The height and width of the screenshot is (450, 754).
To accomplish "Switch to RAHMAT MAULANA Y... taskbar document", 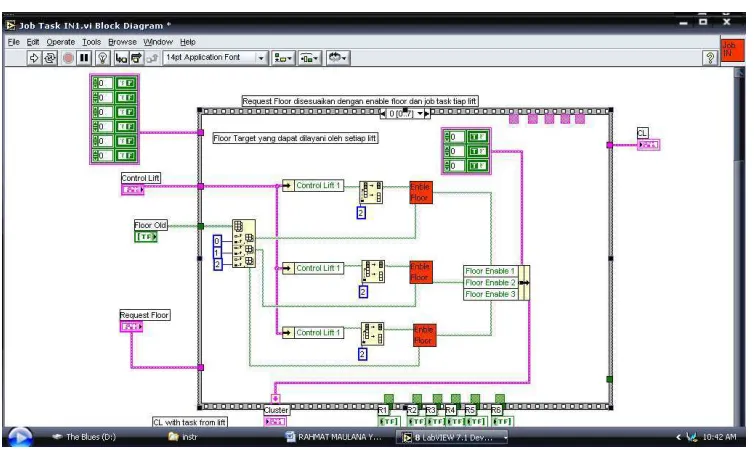I will (x=334, y=437).
